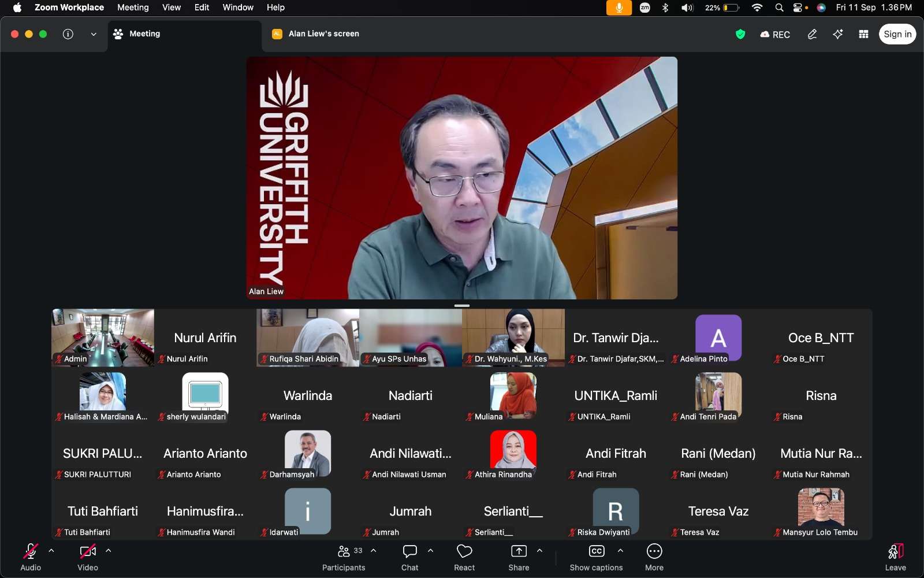The image size is (924, 578).
Task: Expand the video options arrow
Action: coord(109,551)
